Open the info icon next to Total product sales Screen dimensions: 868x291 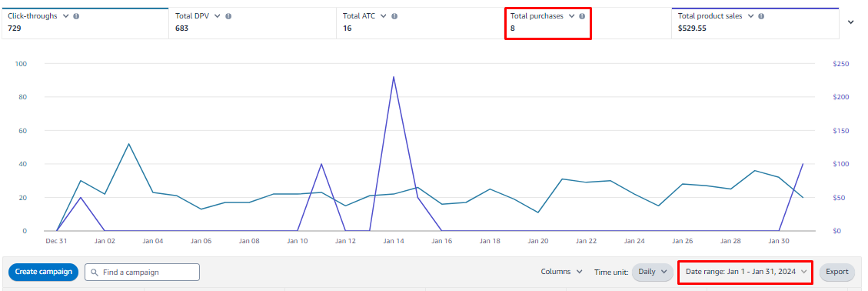point(761,16)
